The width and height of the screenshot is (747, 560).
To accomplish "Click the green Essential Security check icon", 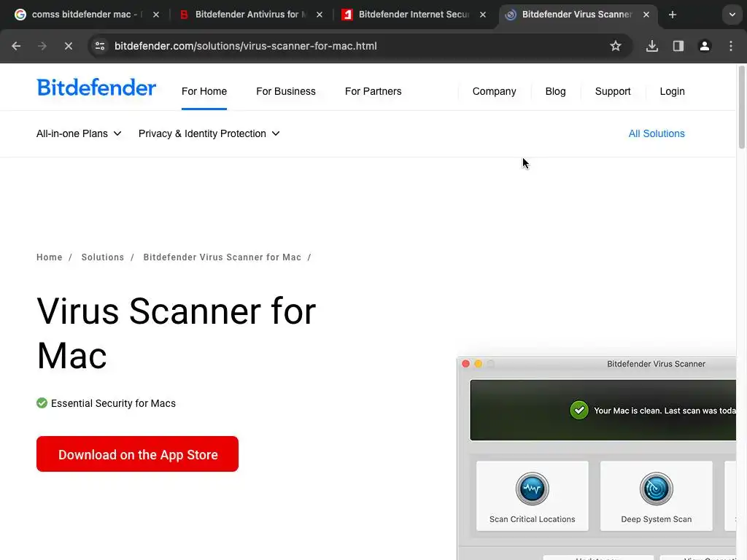I will pyautogui.click(x=42, y=403).
